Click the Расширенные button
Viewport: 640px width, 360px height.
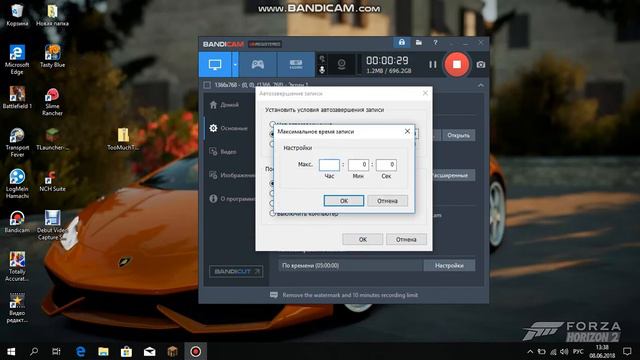click(x=453, y=176)
